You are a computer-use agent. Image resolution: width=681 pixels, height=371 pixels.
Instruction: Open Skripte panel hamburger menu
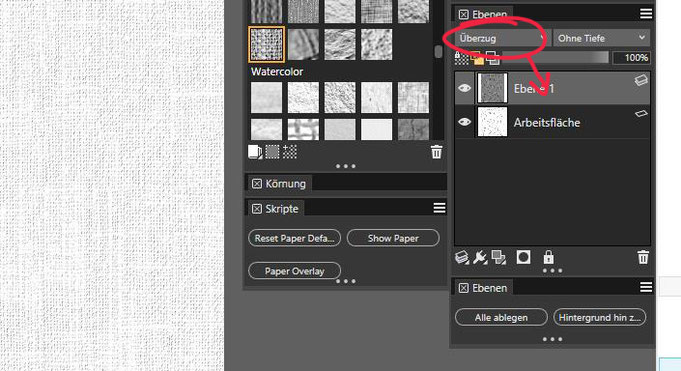coord(439,208)
